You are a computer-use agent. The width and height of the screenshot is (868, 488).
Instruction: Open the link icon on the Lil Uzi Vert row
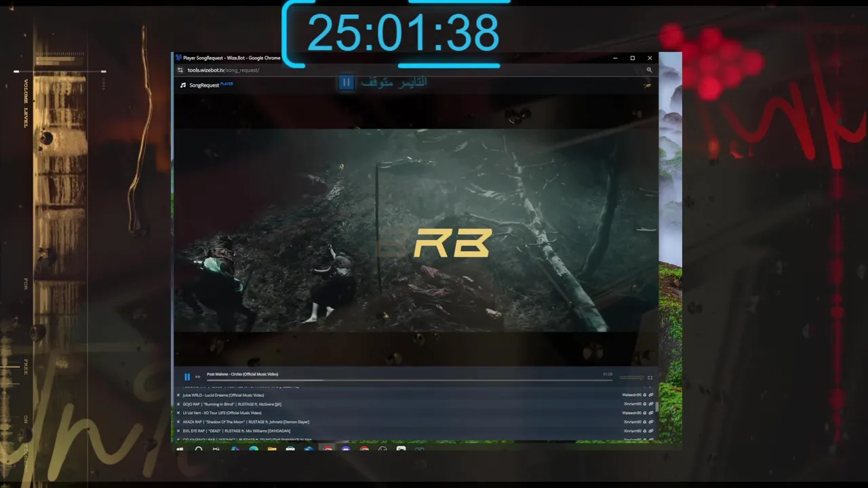pyautogui.click(x=651, y=413)
